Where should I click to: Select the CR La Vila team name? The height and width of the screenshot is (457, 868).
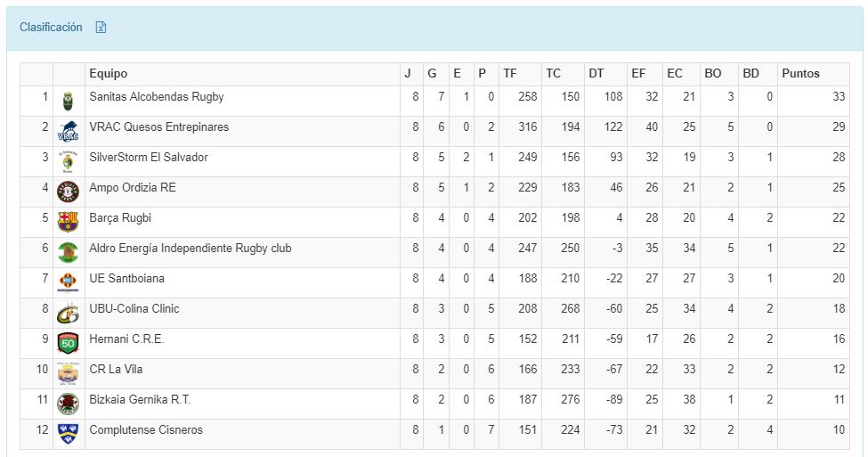click(x=116, y=370)
